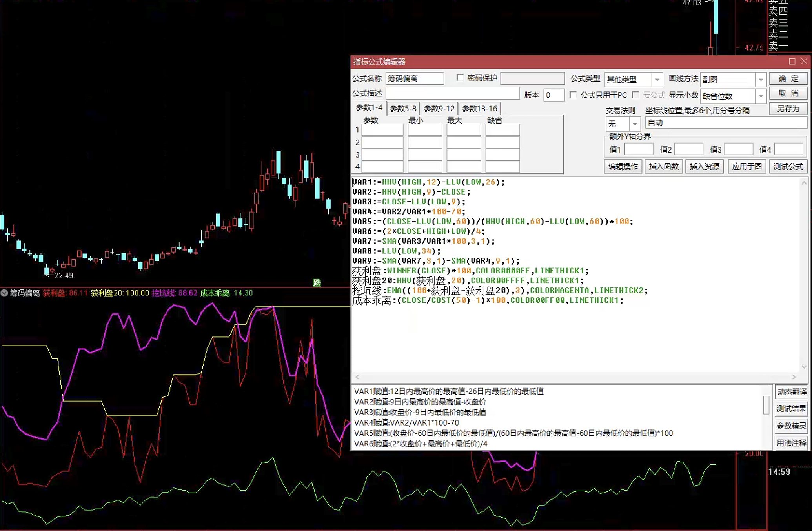Click the 值3 Y-axis boundary field

739,149
